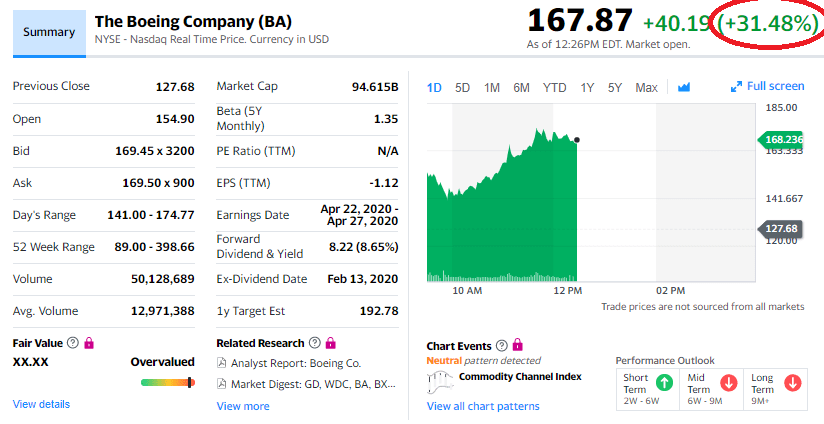Click the Avg. Volume value 12,971,388
The image size is (824, 424).
click(x=163, y=311)
